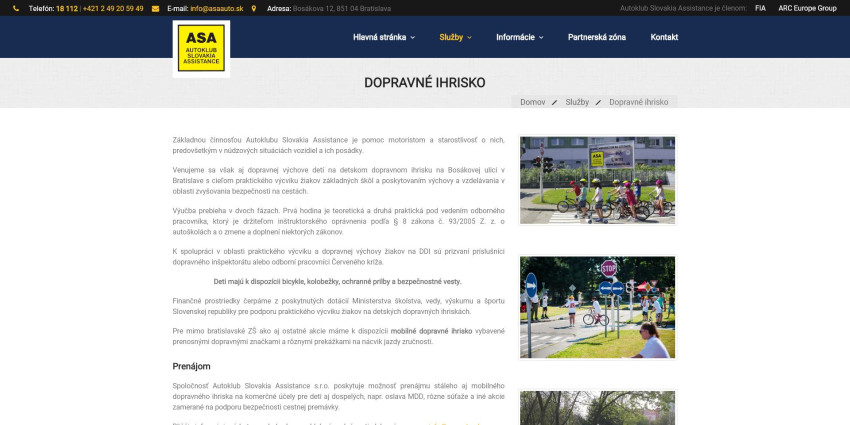Image resolution: width=850 pixels, height=425 pixels.
Task: Open the FIA member link
Action: (x=761, y=9)
